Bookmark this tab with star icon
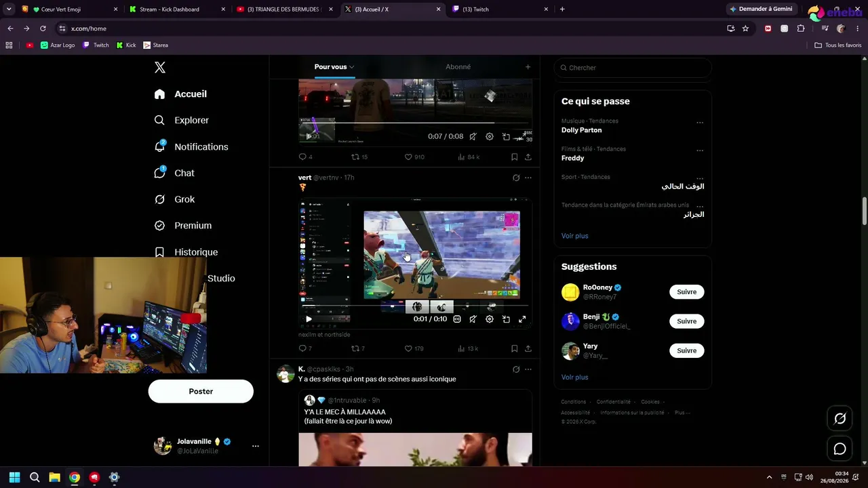The width and height of the screenshot is (868, 488). coord(745,28)
